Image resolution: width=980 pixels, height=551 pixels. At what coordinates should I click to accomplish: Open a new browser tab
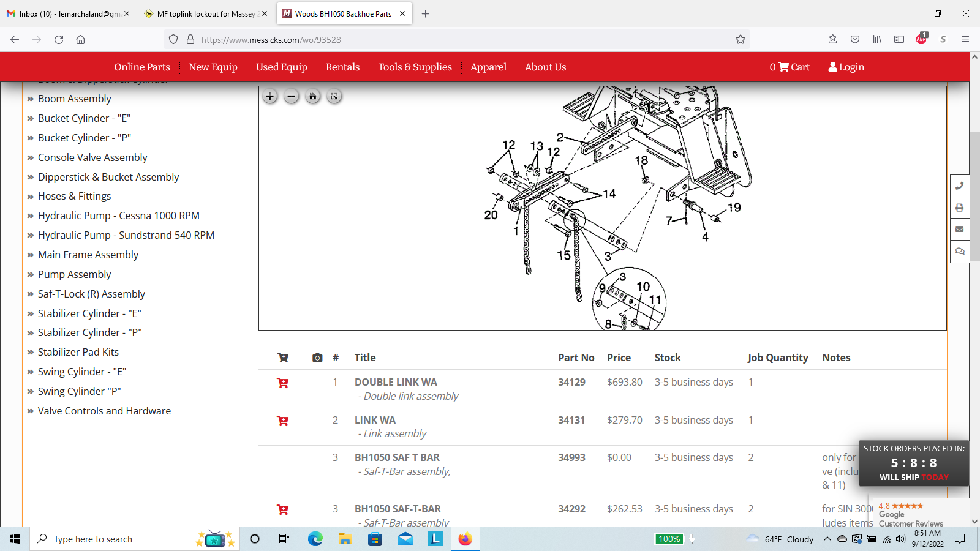pos(425,13)
